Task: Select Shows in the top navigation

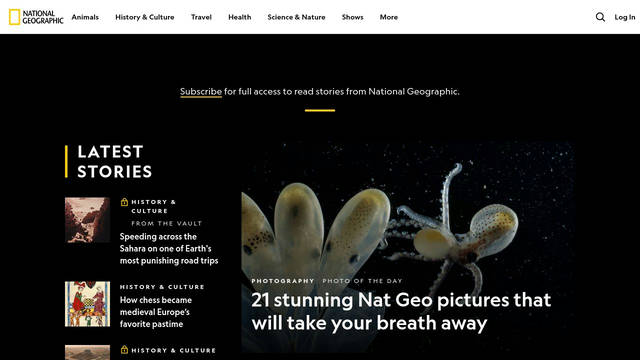Action: (x=353, y=17)
